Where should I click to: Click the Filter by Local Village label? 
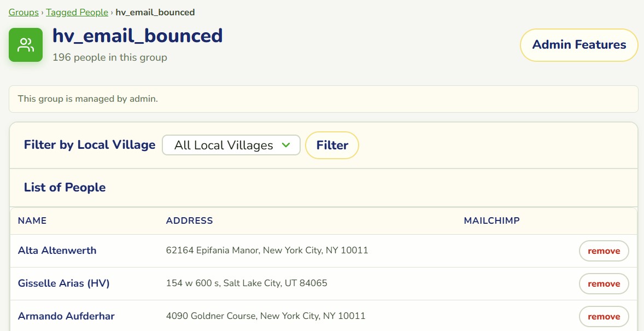point(90,145)
